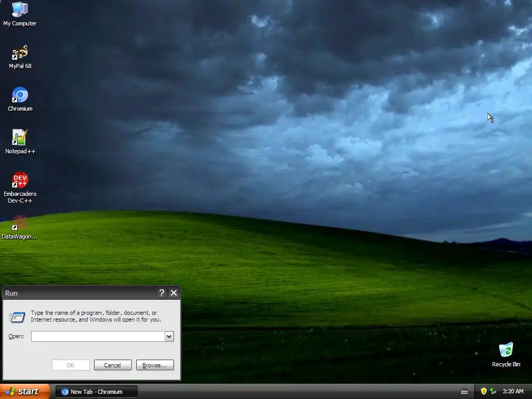Click the Run dialog help question mark
Image resolution: width=532 pixels, height=399 pixels.
(x=162, y=293)
